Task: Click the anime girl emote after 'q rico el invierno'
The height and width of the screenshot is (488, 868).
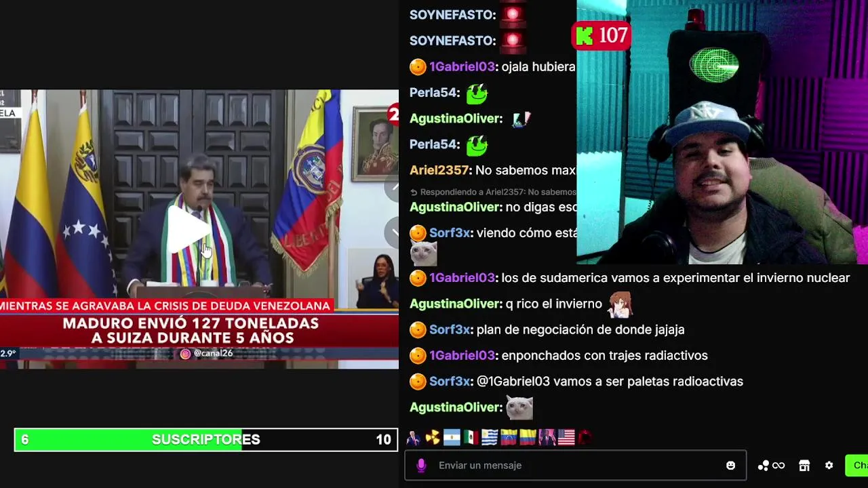Action: click(x=619, y=304)
